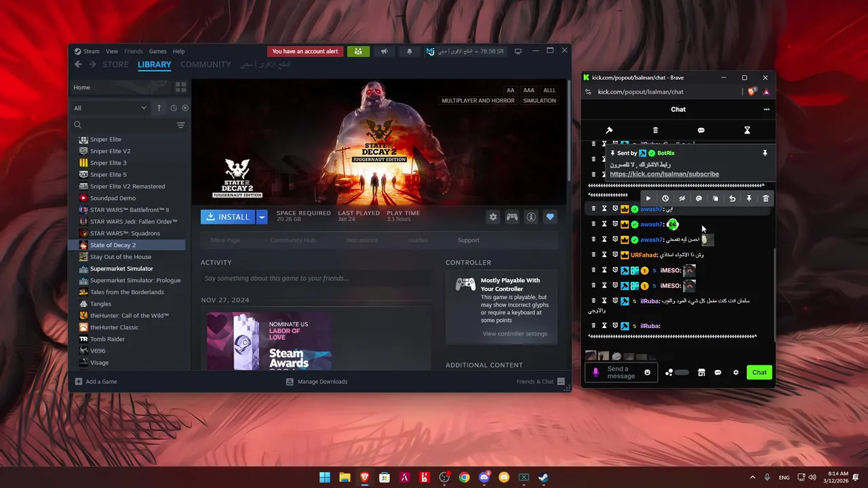The width and height of the screenshot is (868, 488).
Task: Click 'Say something about this game' field
Action: click(x=316, y=279)
